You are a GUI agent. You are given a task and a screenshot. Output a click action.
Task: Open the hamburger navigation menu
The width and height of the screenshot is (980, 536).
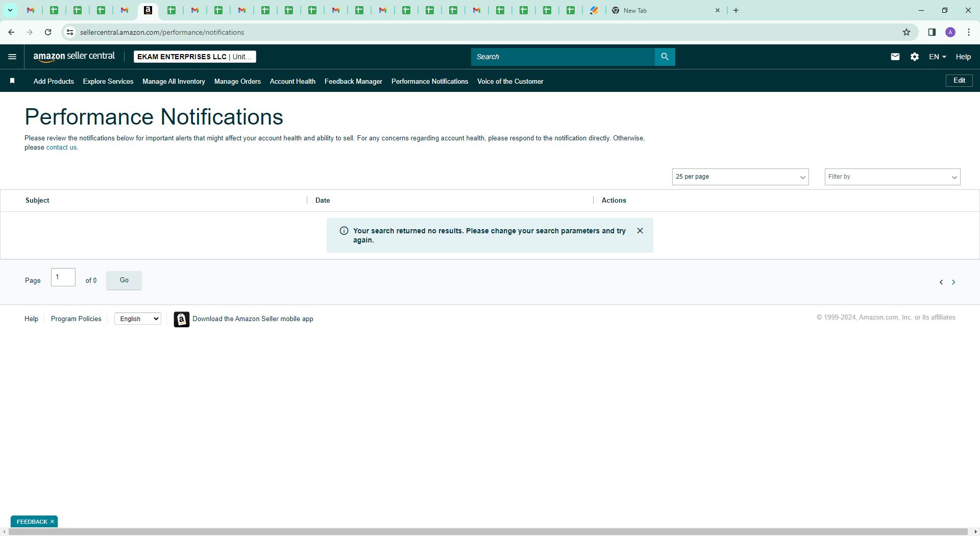[x=12, y=57]
